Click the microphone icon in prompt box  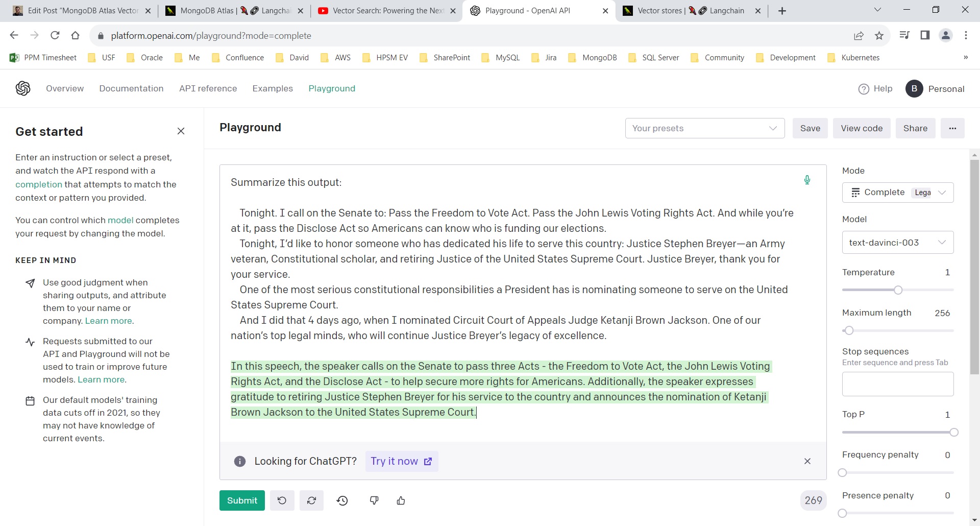pyautogui.click(x=807, y=180)
